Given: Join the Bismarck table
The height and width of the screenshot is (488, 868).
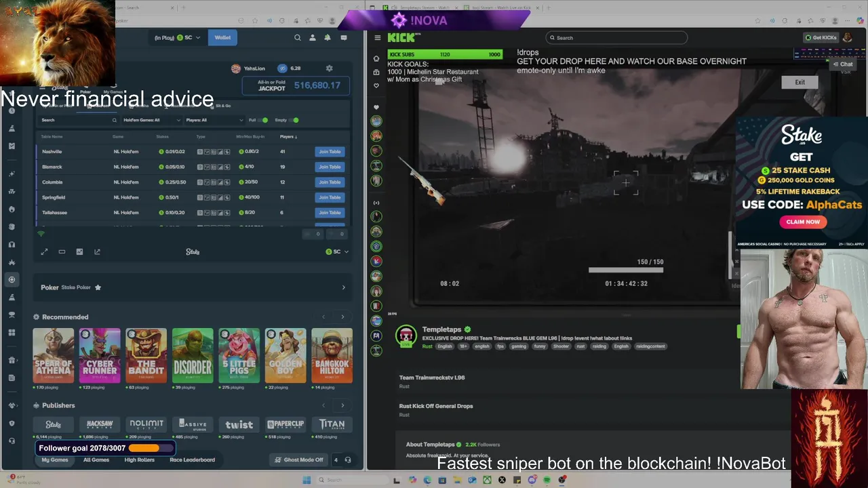Looking at the screenshot, I should [330, 167].
